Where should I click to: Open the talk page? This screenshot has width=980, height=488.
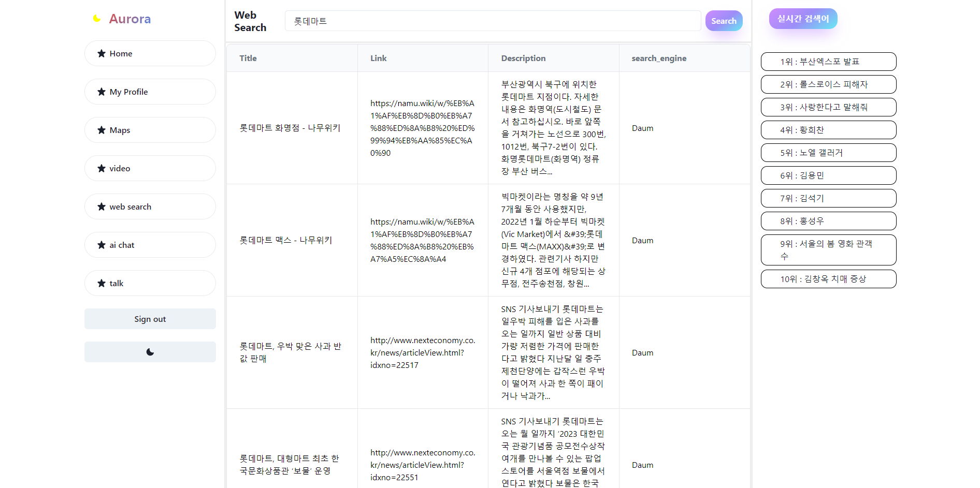click(150, 283)
